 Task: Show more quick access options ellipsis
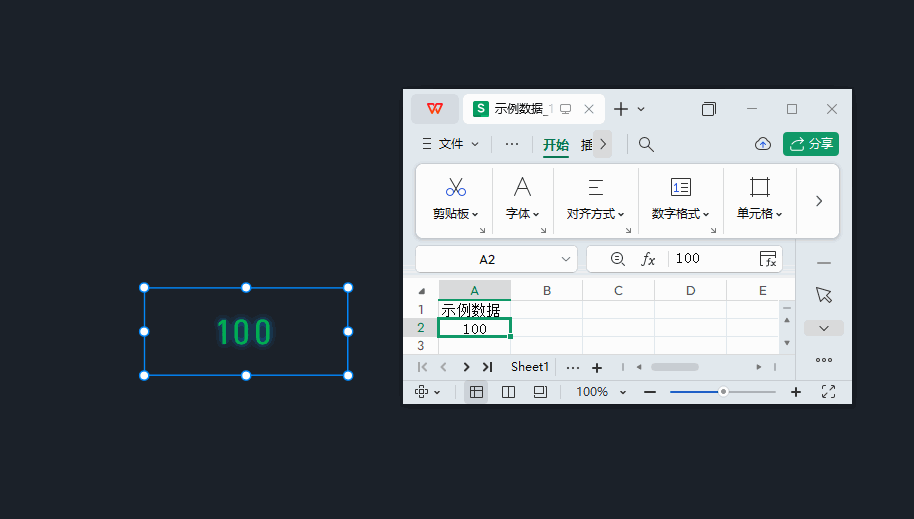(x=512, y=144)
